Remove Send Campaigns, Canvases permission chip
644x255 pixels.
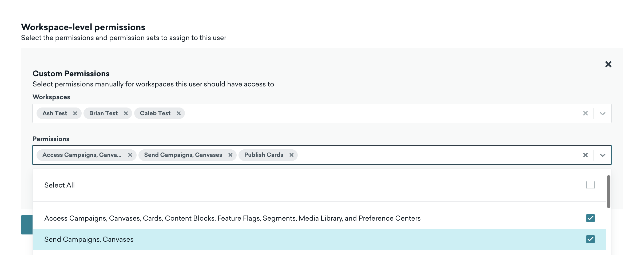(230, 155)
